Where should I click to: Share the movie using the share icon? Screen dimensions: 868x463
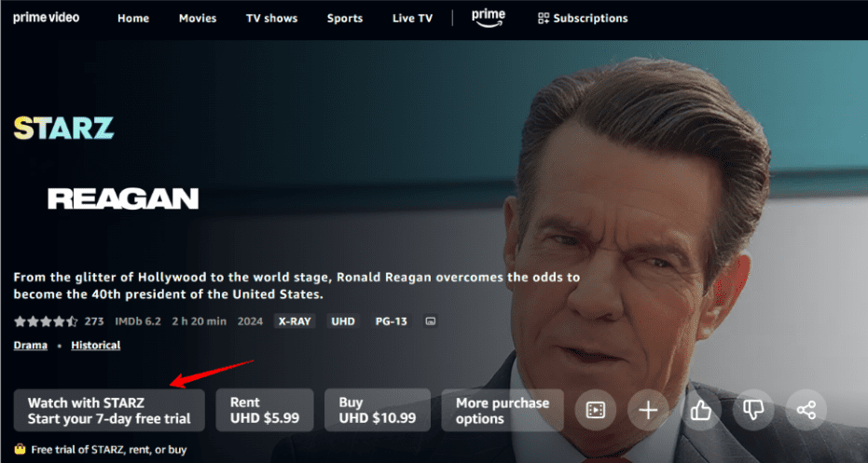[806, 410]
